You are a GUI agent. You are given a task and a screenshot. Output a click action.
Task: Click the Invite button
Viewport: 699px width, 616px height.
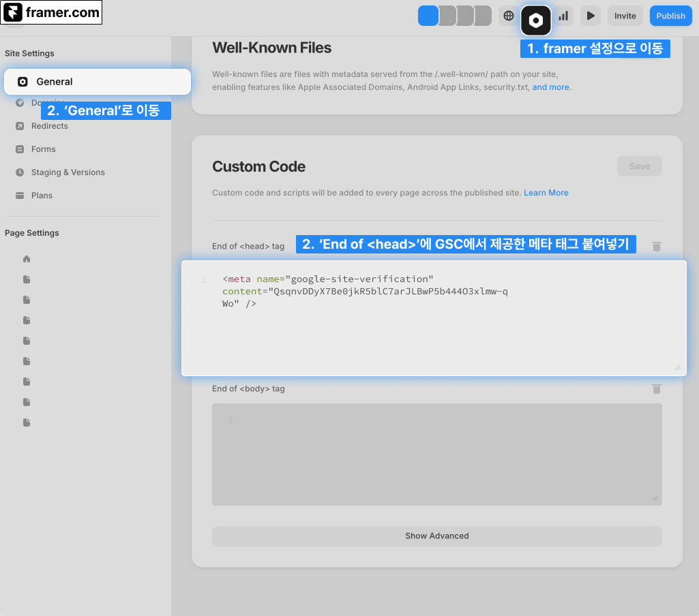(625, 16)
